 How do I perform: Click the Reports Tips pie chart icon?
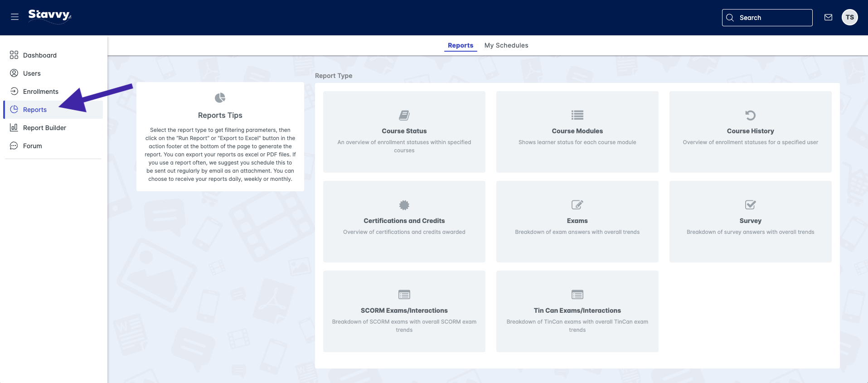tap(220, 98)
